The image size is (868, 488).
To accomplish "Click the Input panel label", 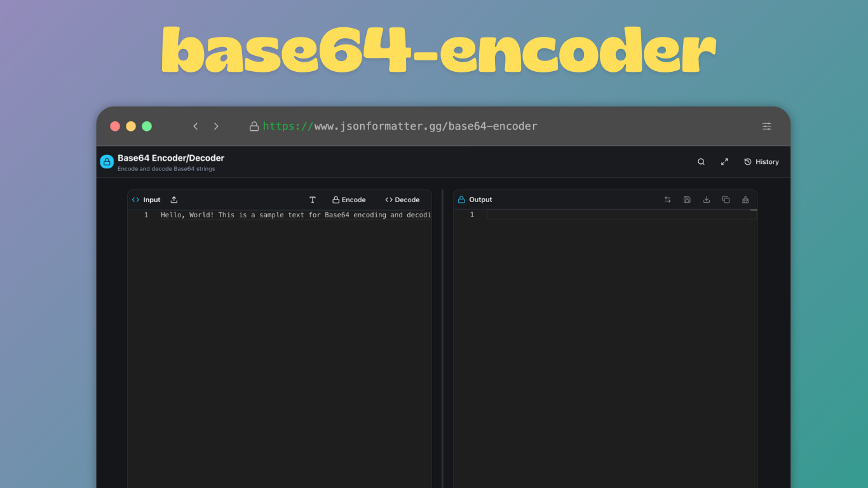I will [152, 200].
